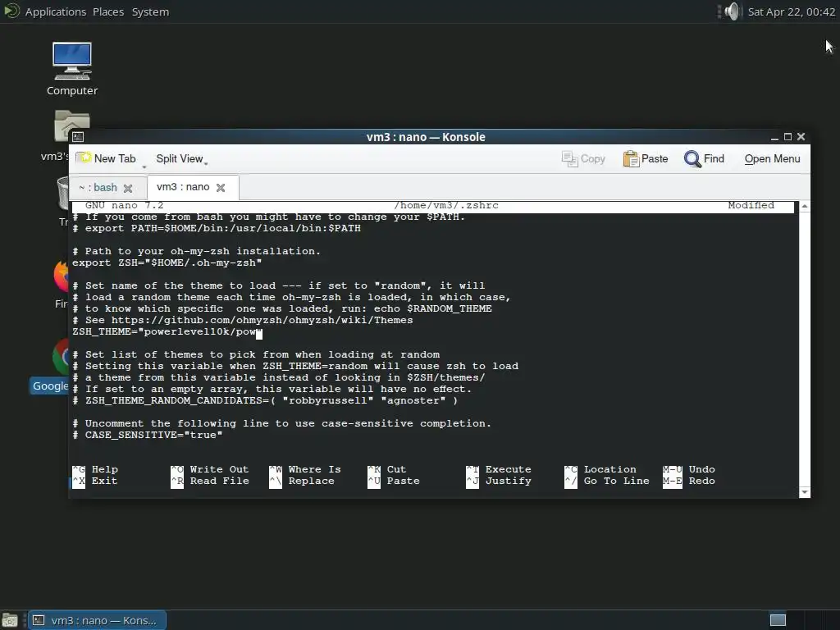
Task: Click the Modified status in nano header
Action: point(751,206)
